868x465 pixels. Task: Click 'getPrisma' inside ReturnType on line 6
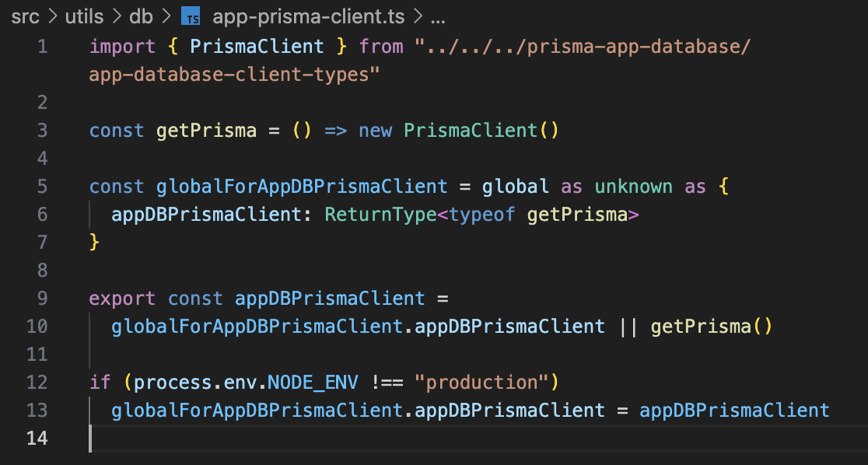[x=577, y=215]
